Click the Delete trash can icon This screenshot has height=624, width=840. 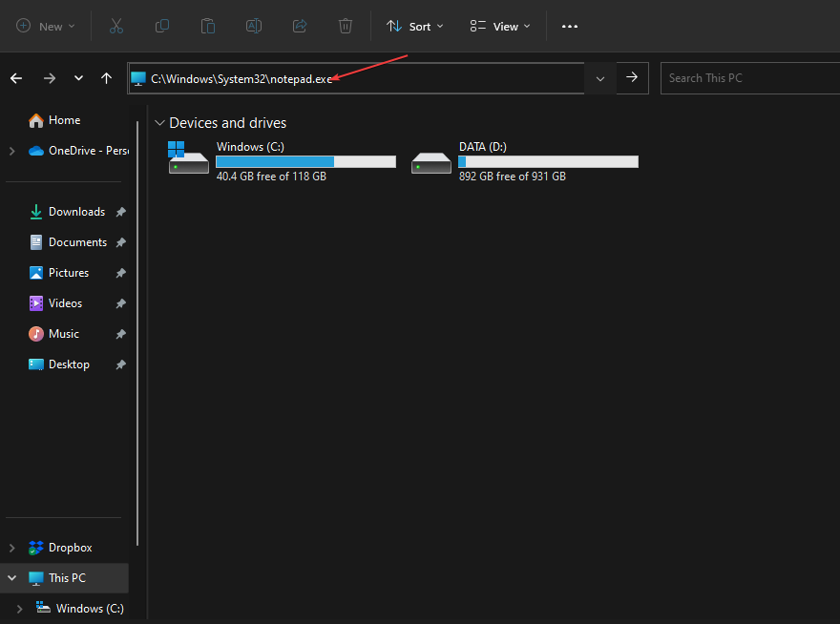click(x=346, y=27)
